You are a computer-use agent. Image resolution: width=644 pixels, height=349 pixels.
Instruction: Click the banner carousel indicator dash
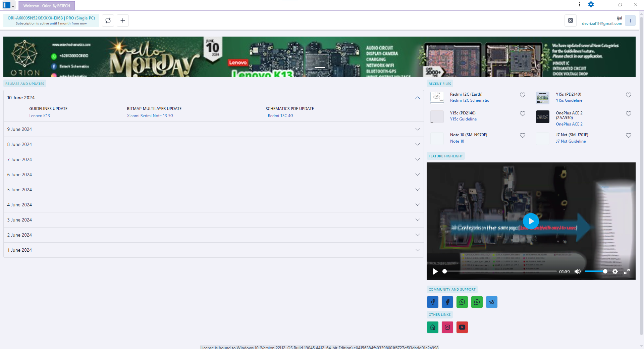coord(319,67)
